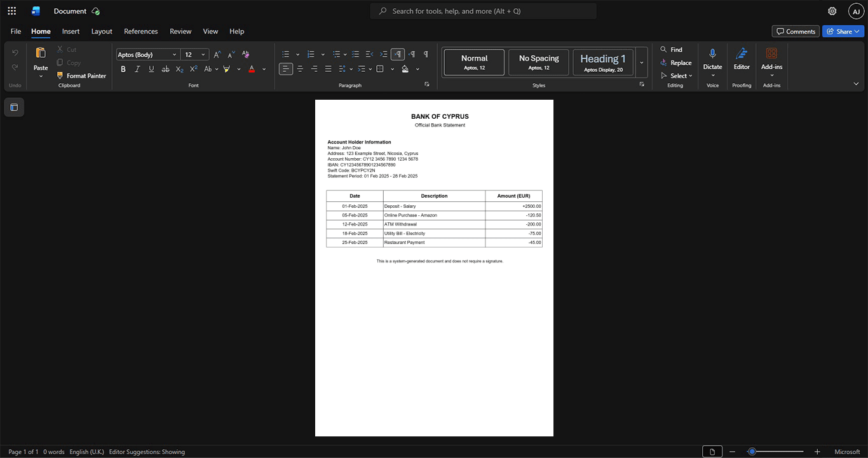Switch to the View tab
Screen dimensions: 868x458
[210, 31]
